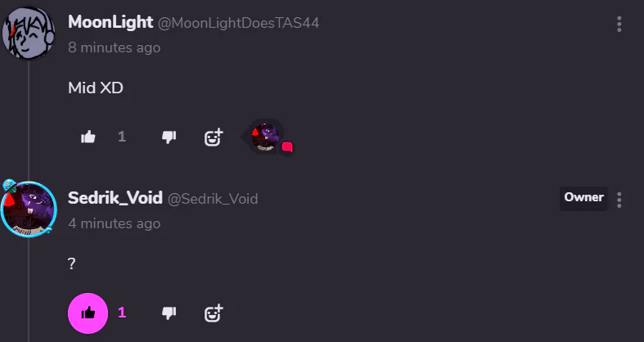Open the @Sedrik_Void handle
The height and width of the screenshot is (342, 644).
pos(213,199)
